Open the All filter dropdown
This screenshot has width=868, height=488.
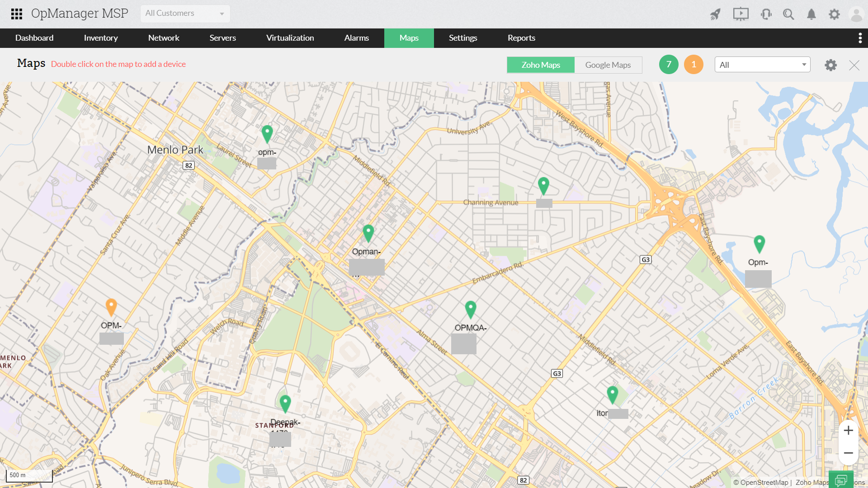(762, 65)
